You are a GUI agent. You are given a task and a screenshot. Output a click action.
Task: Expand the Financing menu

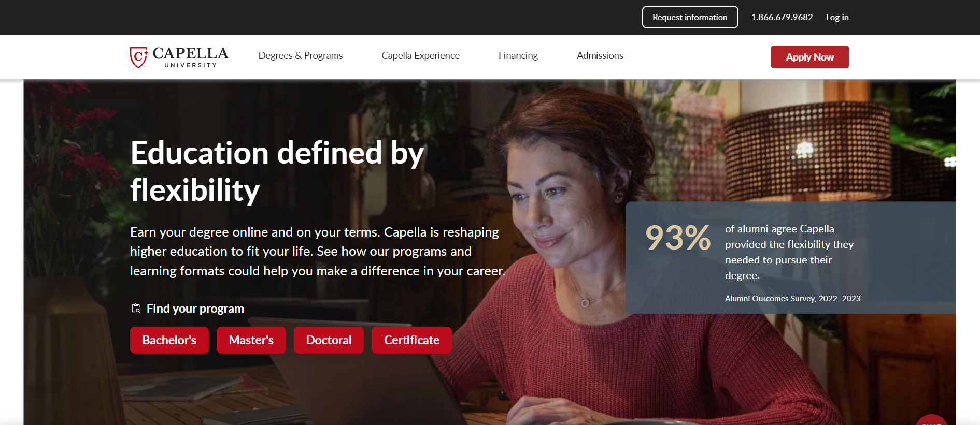[518, 55]
